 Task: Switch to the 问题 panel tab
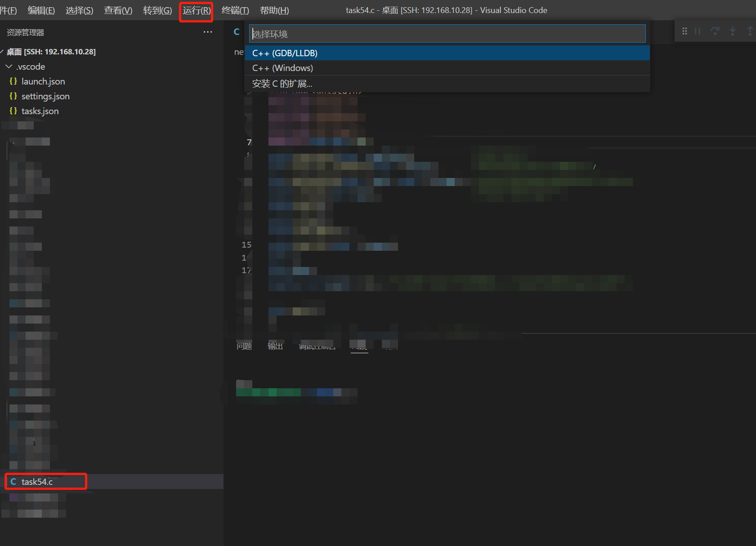tap(244, 346)
